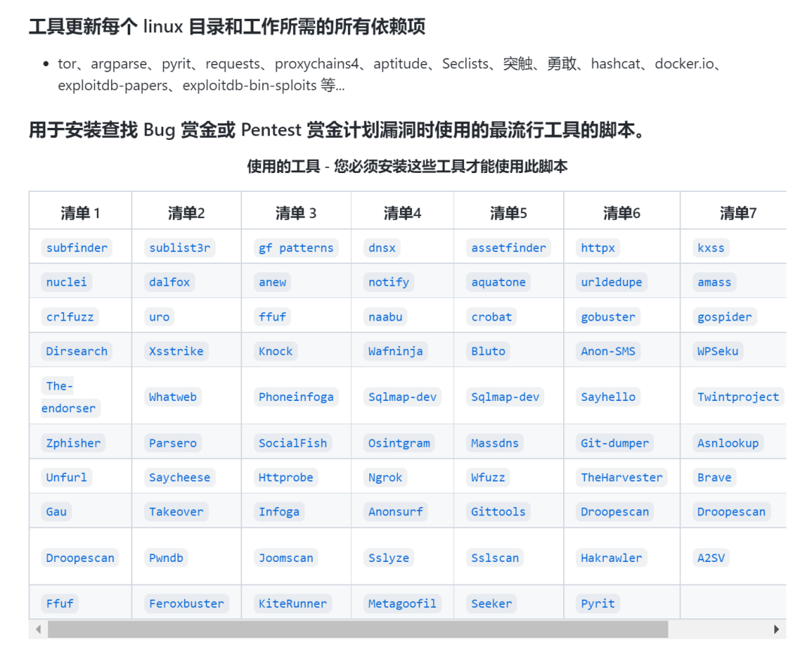
Task: Open the Wafninja link
Action: [x=395, y=351]
